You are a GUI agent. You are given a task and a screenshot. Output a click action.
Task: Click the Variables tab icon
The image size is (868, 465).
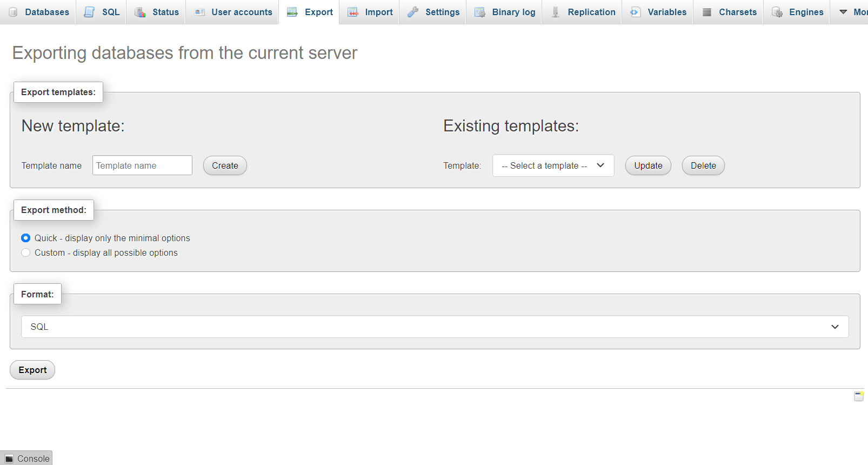click(x=635, y=12)
